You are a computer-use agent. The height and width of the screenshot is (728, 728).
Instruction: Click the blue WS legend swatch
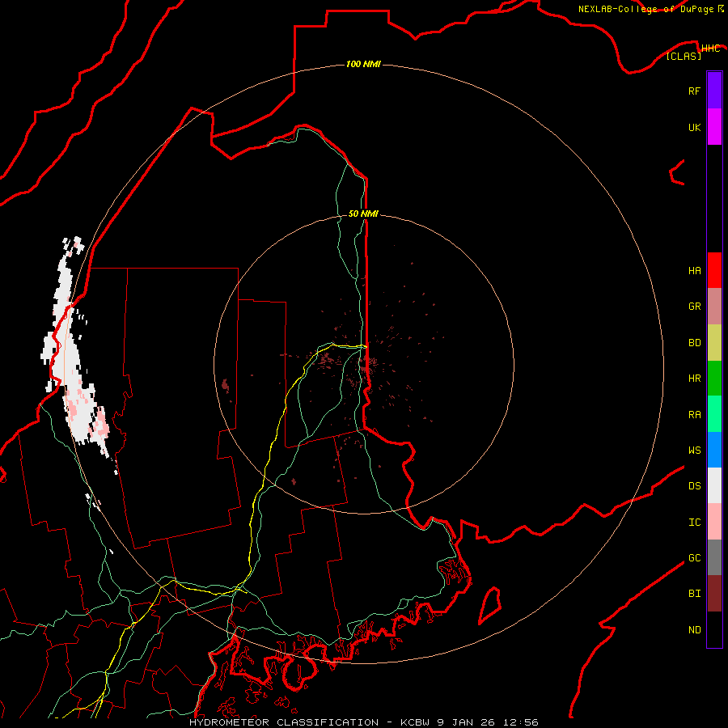(x=714, y=450)
